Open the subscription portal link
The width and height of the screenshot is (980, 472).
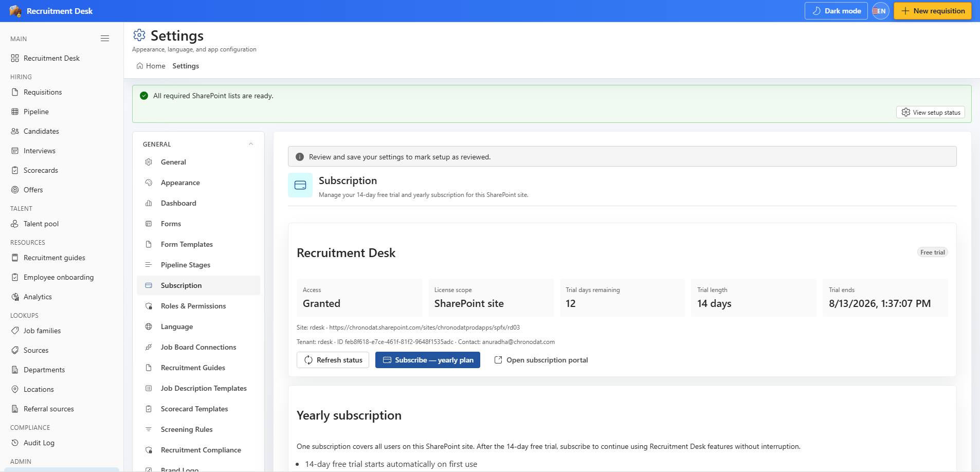tap(541, 360)
